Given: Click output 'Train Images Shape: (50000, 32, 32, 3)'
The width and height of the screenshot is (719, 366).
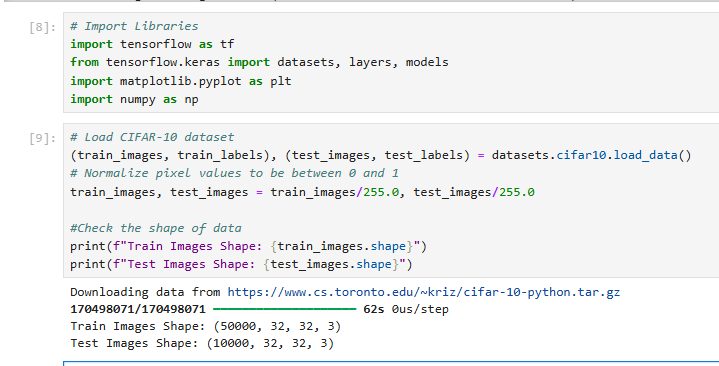Looking at the screenshot, I should [205, 326].
